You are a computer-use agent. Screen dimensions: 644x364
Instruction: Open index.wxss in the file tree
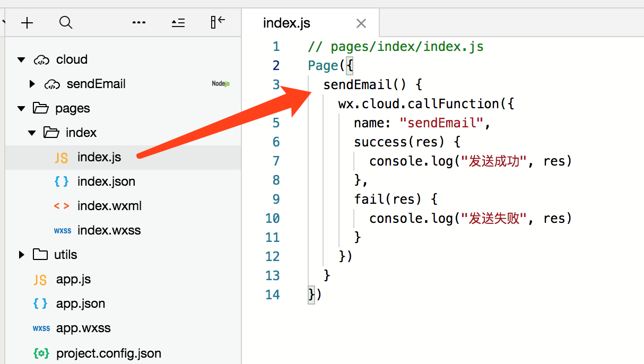point(109,230)
